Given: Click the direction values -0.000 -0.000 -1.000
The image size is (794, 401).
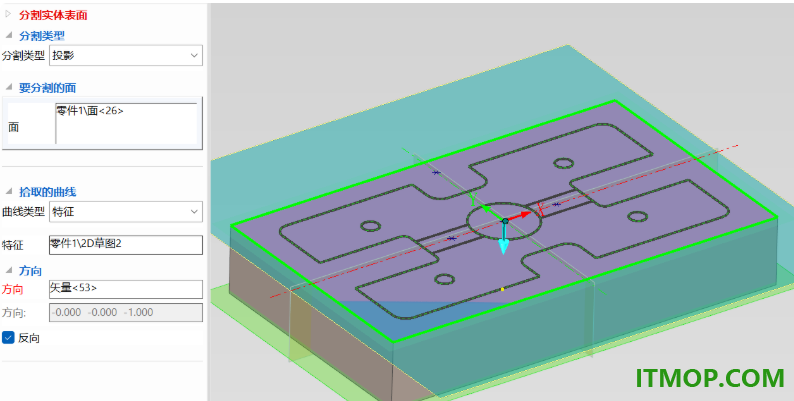Looking at the screenshot, I should (x=126, y=312).
